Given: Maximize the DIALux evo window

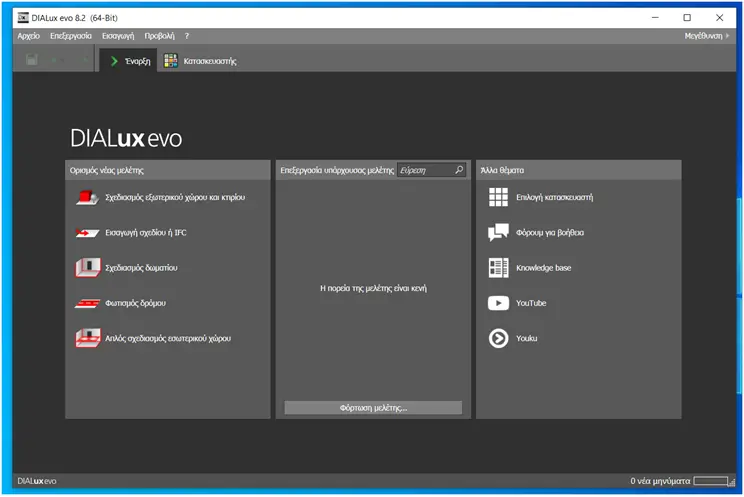Looking at the screenshot, I should point(687,18).
